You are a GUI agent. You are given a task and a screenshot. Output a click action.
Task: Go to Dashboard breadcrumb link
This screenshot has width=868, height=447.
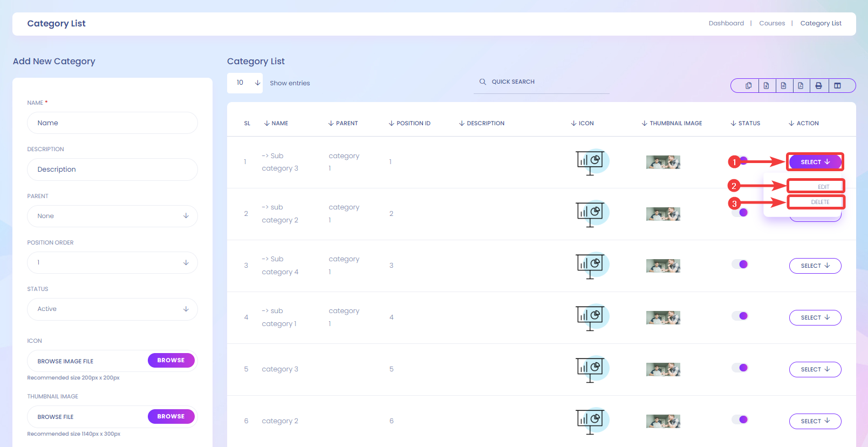[x=726, y=23]
